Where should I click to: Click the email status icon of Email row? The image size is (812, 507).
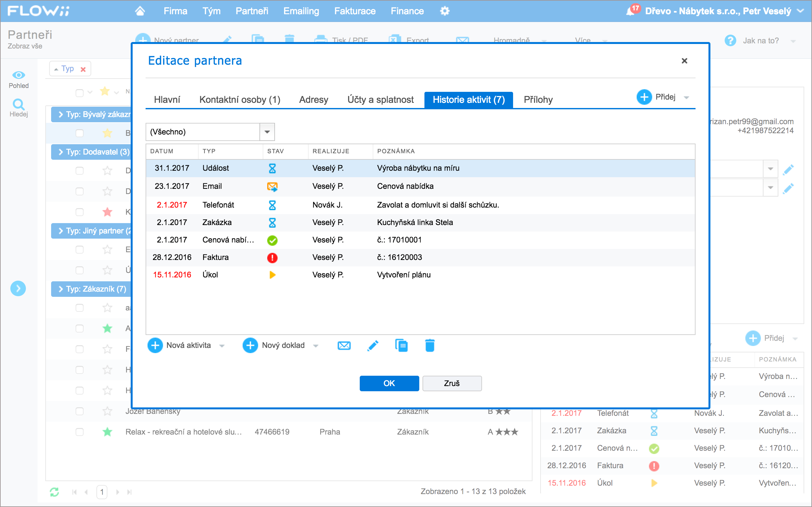point(272,187)
